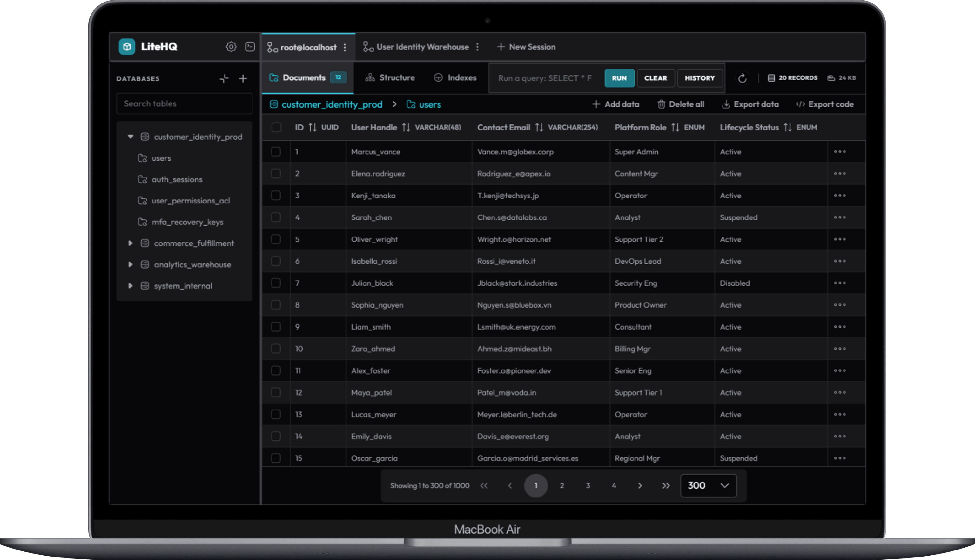Screen dimensions: 975x560
Task: Open kebab menu on root@localhost tab
Action: (345, 47)
